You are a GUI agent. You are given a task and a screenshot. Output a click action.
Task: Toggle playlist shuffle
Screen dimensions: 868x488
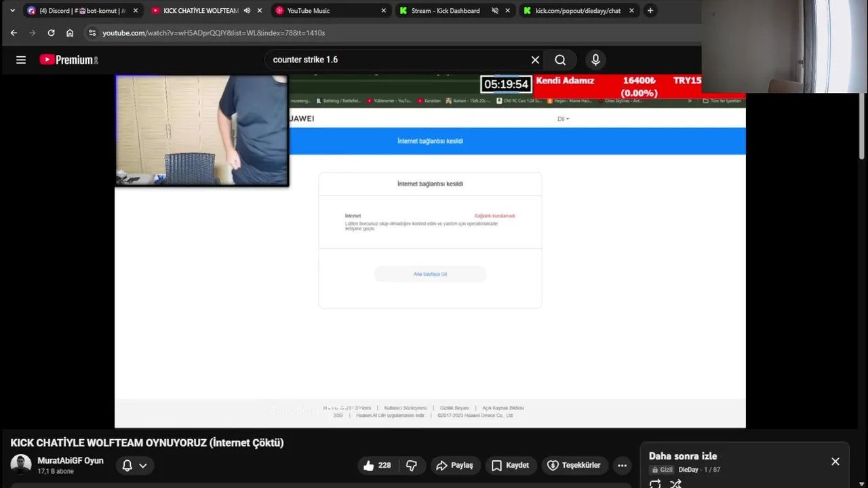[x=675, y=484]
